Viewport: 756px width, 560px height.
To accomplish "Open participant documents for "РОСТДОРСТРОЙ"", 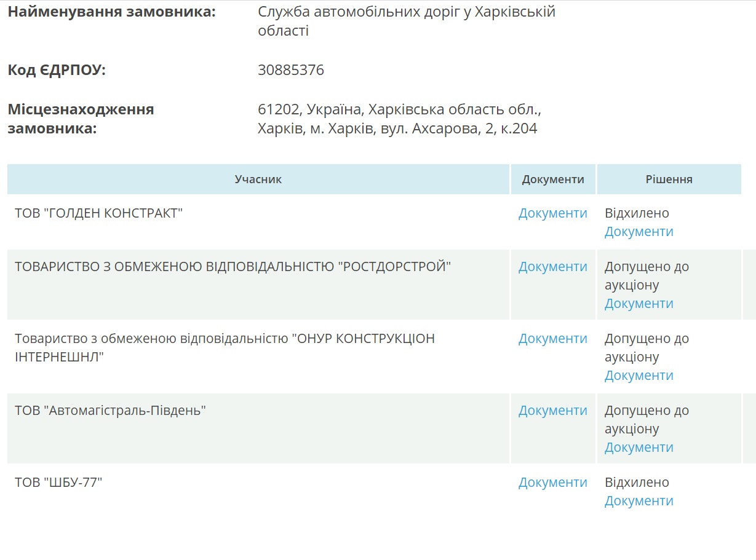I will pyautogui.click(x=552, y=267).
